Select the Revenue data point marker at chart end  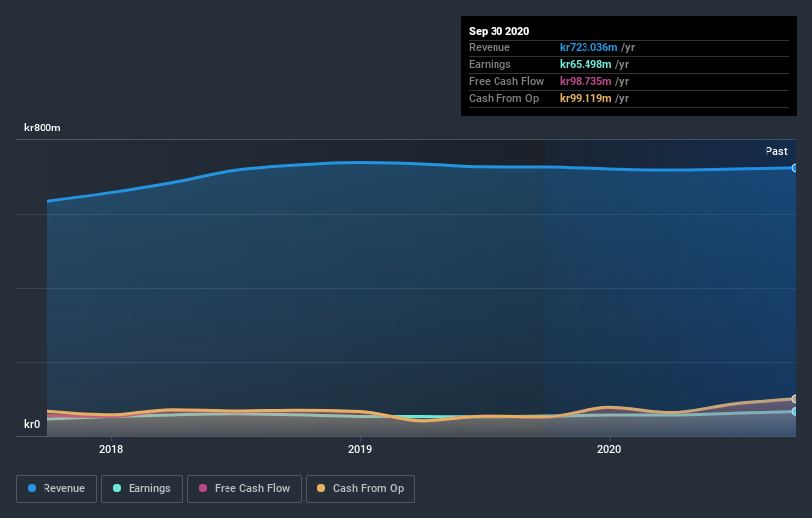point(794,168)
